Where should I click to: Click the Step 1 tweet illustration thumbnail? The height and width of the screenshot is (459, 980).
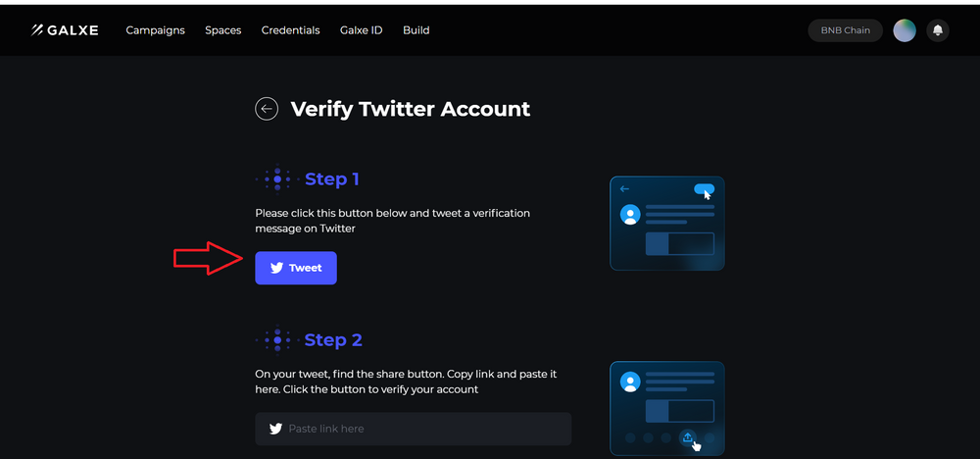pos(666,224)
